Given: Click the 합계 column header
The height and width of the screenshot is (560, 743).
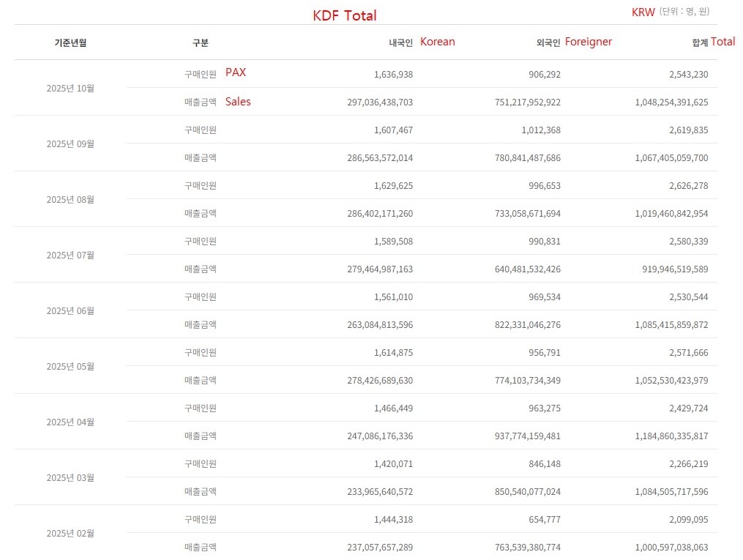Looking at the screenshot, I should coord(700,43).
